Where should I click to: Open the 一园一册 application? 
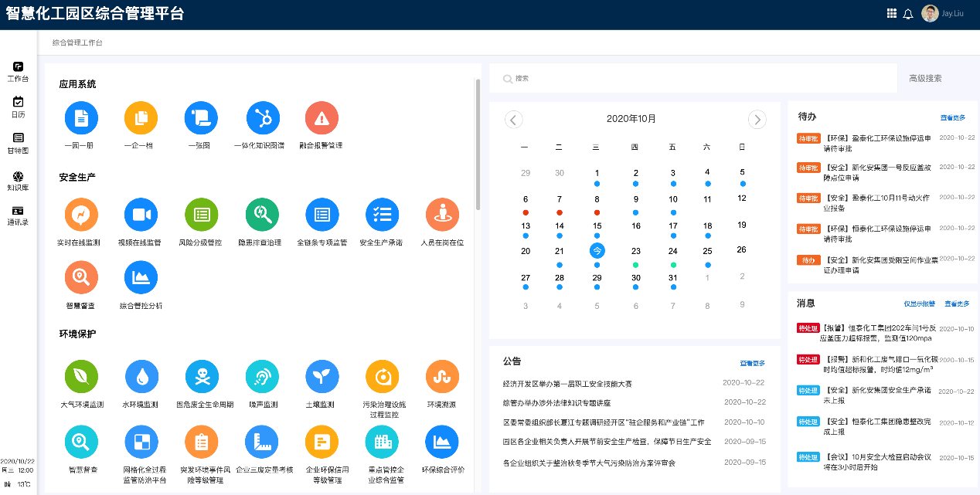pos(81,118)
